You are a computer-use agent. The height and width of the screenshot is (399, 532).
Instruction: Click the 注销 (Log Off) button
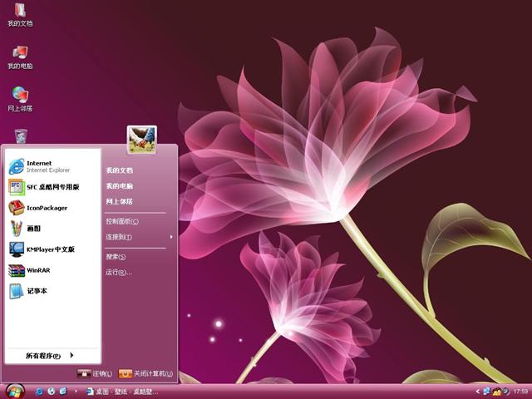tap(95, 373)
